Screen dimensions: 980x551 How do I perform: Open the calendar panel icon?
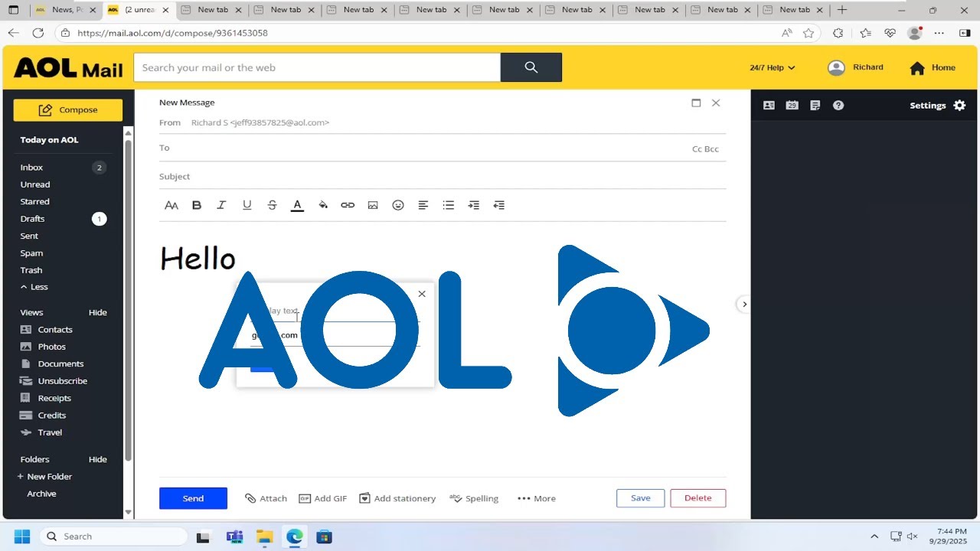[x=792, y=106]
